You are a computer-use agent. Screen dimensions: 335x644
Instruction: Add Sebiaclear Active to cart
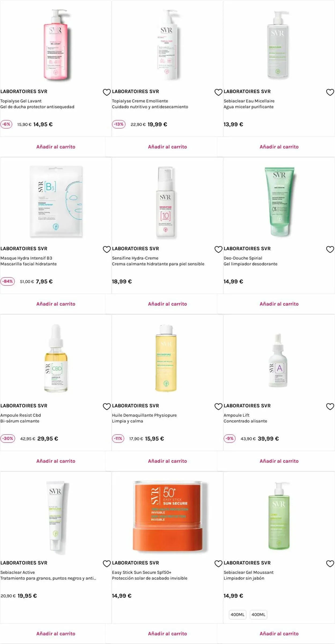tap(56, 634)
